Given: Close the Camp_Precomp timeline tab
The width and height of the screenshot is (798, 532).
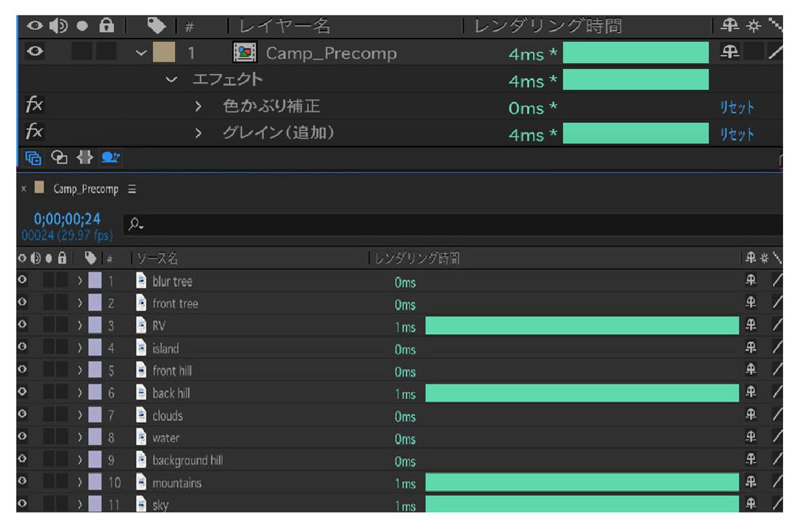Looking at the screenshot, I should [x=24, y=190].
